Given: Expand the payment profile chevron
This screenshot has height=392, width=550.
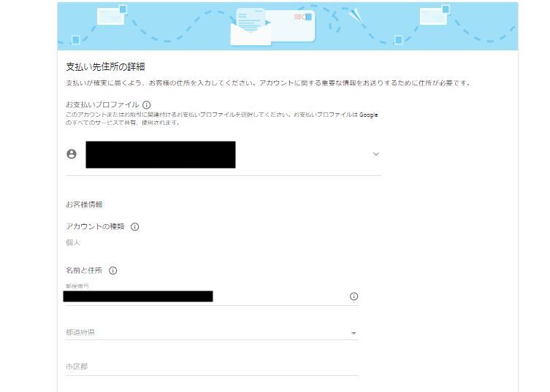Looking at the screenshot, I should pos(376,154).
